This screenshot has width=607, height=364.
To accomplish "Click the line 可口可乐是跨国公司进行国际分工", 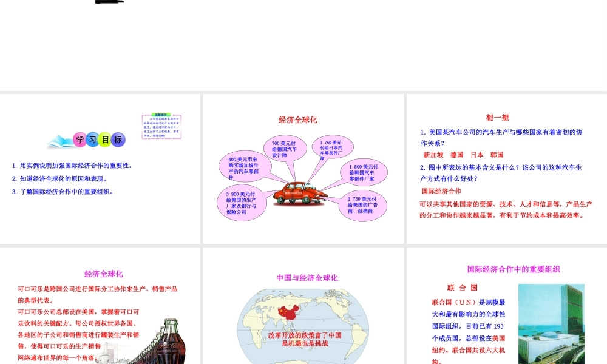I will [x=98, y=295].
